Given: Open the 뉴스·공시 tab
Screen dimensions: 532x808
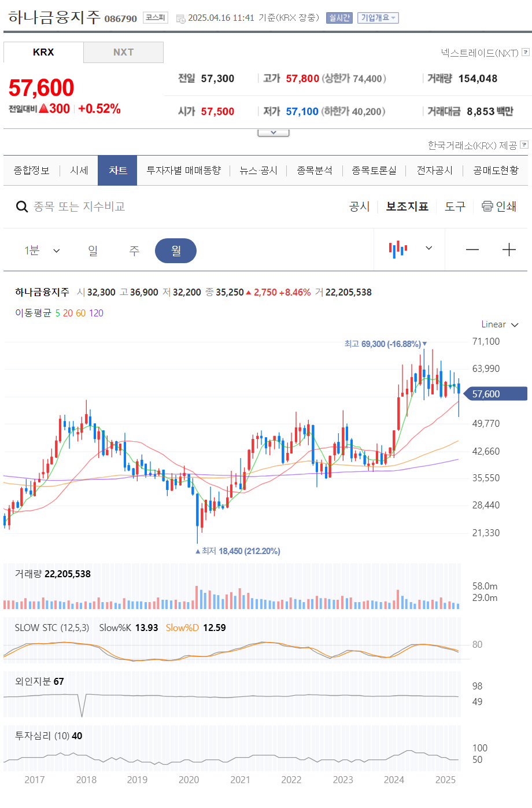Looking at the screenshot, I should pyautogui.click(x=258, y=171).
